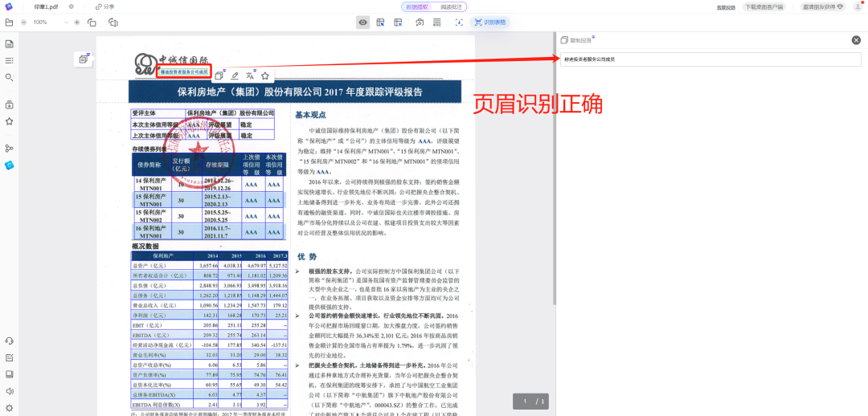Click the 资产负债率(%) row label
This screenshot has height=416, width=868.
pos(150,375)
